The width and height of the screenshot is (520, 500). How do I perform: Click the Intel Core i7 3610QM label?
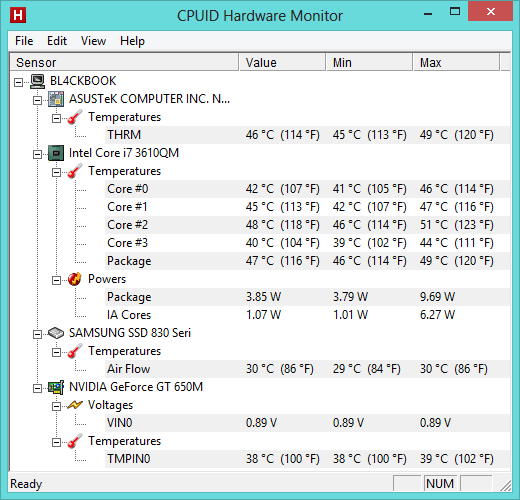(x=124, y=153)
